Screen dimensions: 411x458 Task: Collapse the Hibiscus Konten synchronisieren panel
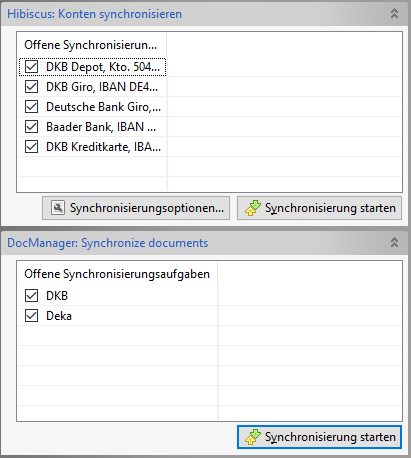coord(394,14)
